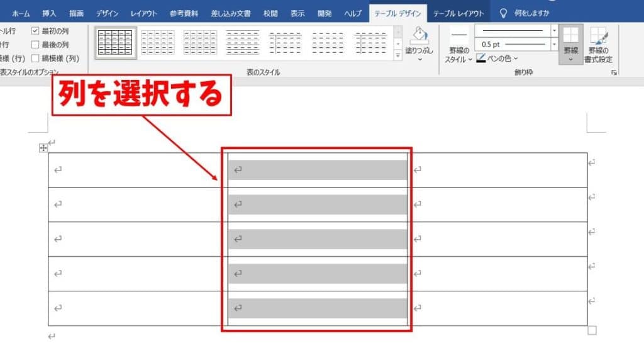Uncheck the 最初の列 checkbox

[35, 31]
